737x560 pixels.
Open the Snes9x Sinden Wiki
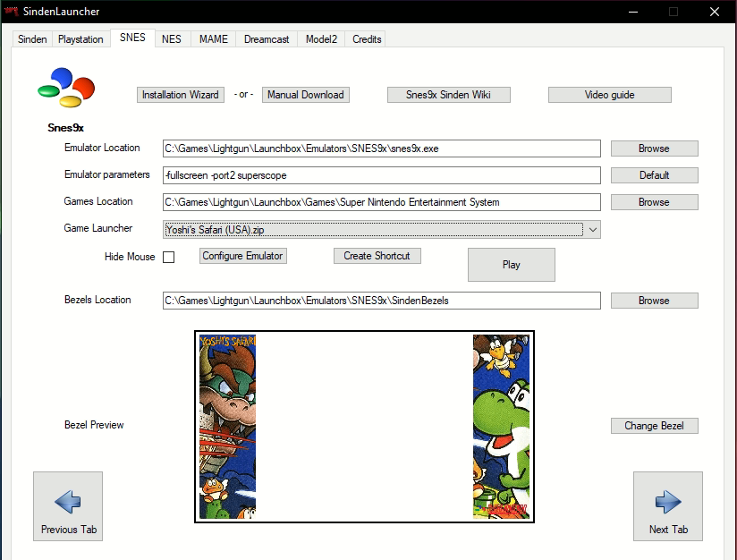448,95
